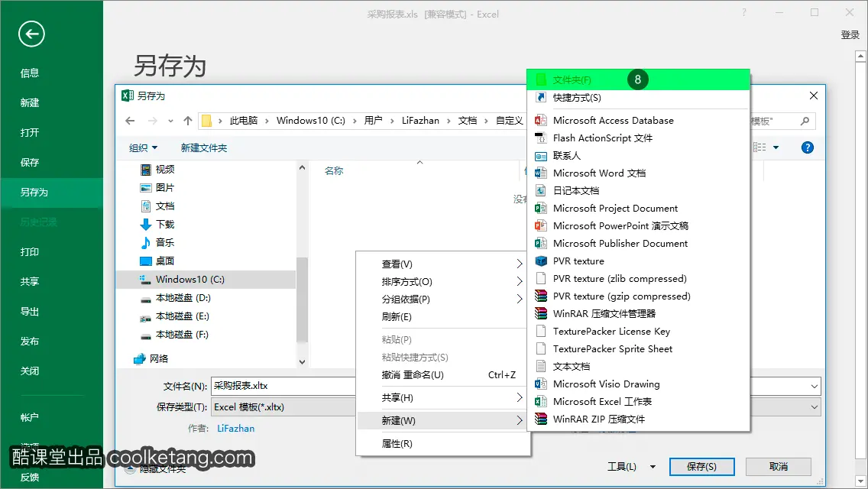Image resolution: width=868 pixels, height=489 pixels.
Task: Click the WinRAR 压缩文件管理器 icon
Action: click(x=541, y=313)
